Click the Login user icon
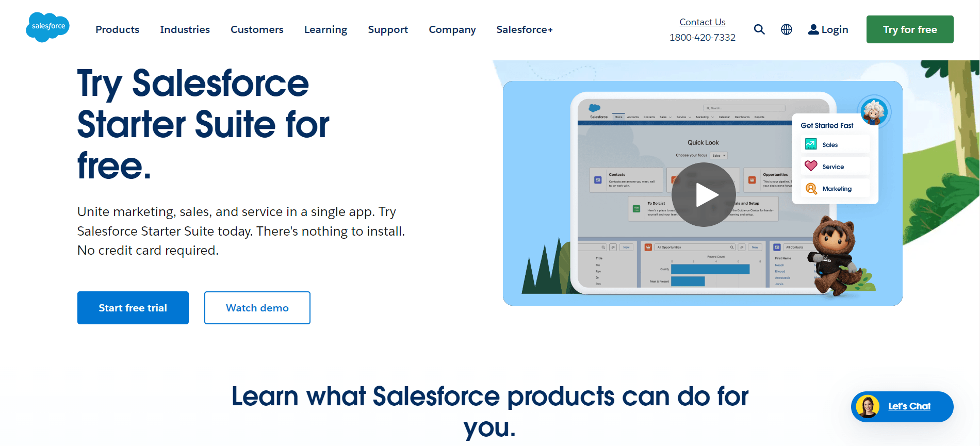 [813, 29]
